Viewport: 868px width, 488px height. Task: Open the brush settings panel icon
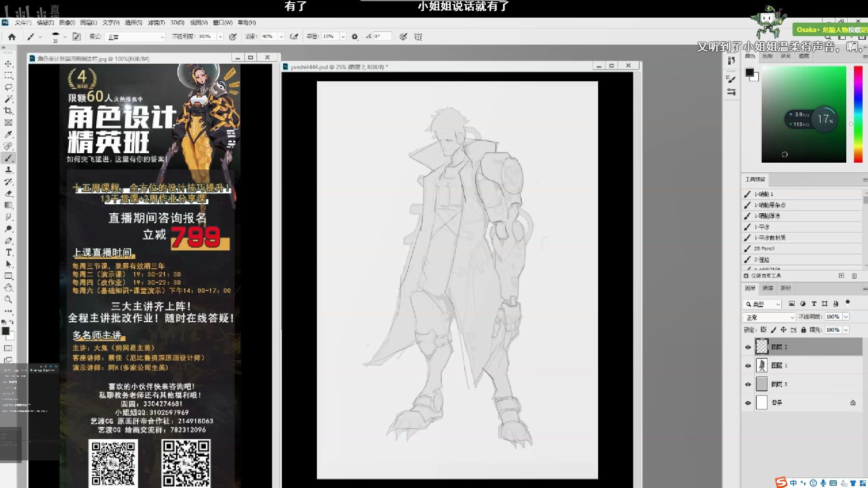click(77, 37)
